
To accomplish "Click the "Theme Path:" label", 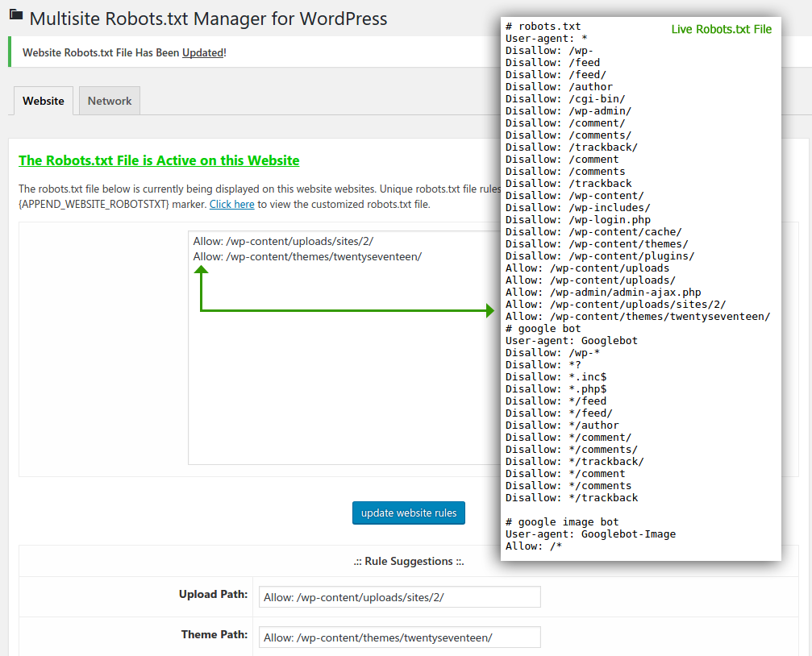I will (x=214, y=635).
